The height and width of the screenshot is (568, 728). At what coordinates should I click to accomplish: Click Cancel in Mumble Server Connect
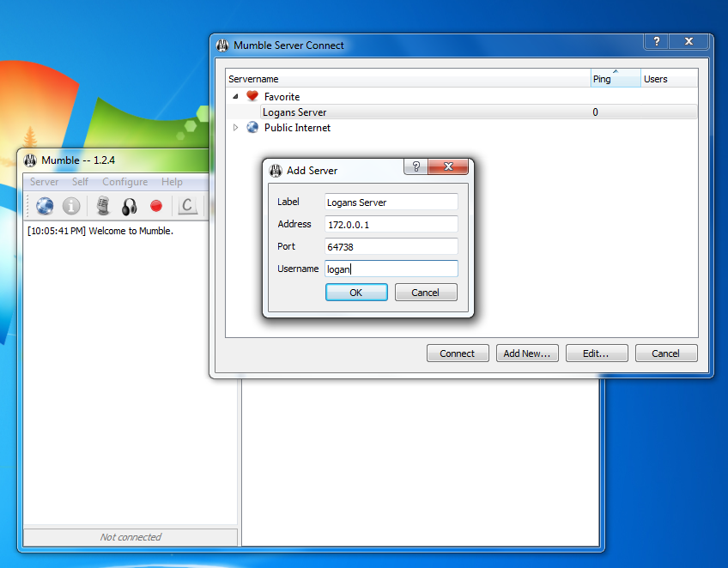pyautogui.click(x=666, y=353)
